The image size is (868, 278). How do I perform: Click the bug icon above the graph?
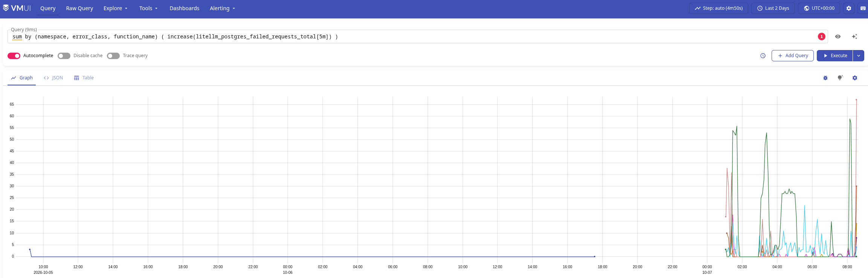pyautogui.click(x=825, y=78)
